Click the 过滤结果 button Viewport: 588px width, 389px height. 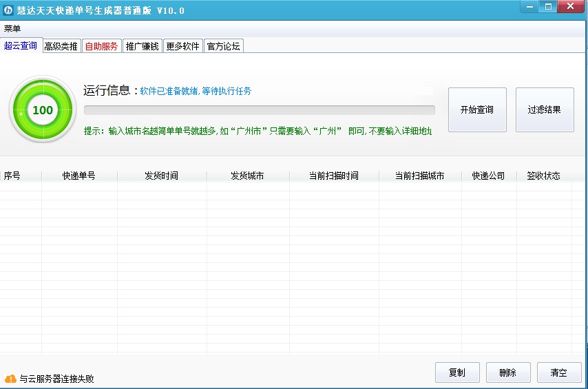tap(544, 109)
